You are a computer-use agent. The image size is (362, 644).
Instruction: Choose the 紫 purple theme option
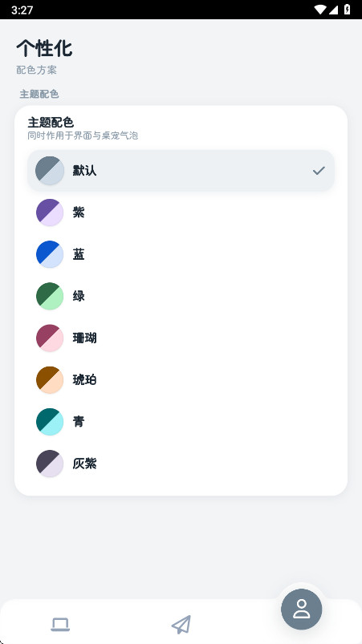[x=181, y=213]
